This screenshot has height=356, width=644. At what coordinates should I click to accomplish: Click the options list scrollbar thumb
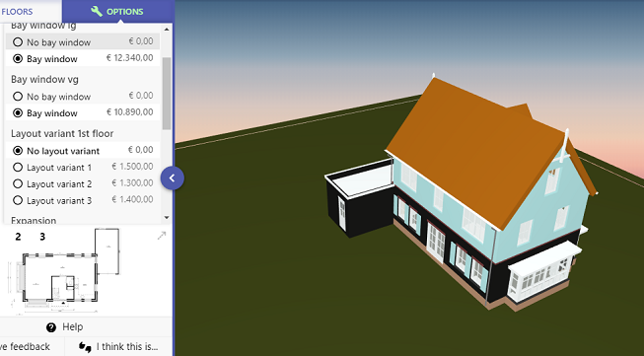pos(167,94)
